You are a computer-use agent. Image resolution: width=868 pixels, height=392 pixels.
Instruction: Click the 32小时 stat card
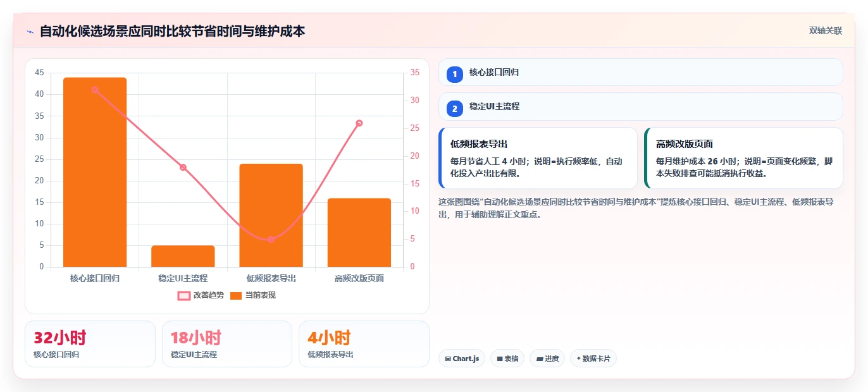90,344
